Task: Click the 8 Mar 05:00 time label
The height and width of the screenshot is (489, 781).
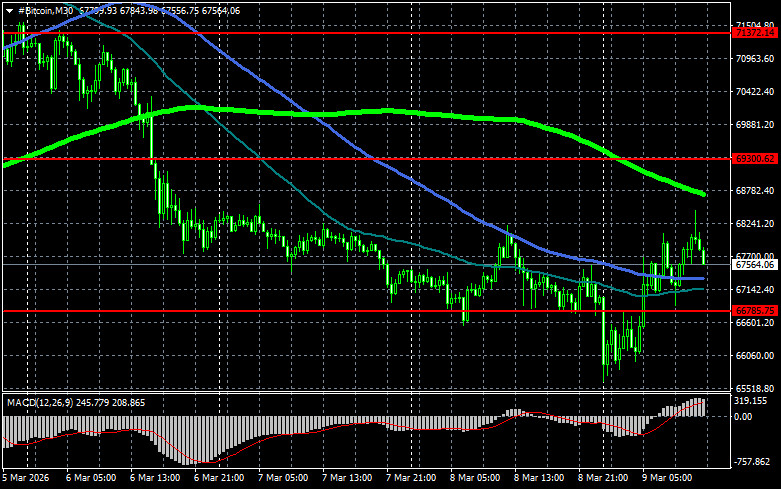Action: [x=475, y=478]
